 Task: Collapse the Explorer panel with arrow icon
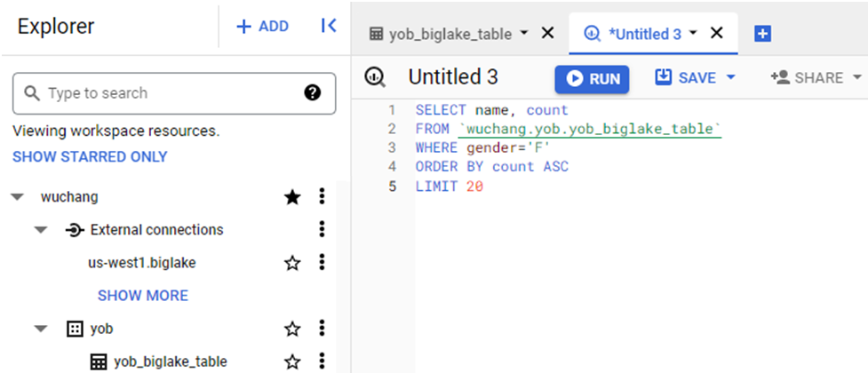click(328, 27)
